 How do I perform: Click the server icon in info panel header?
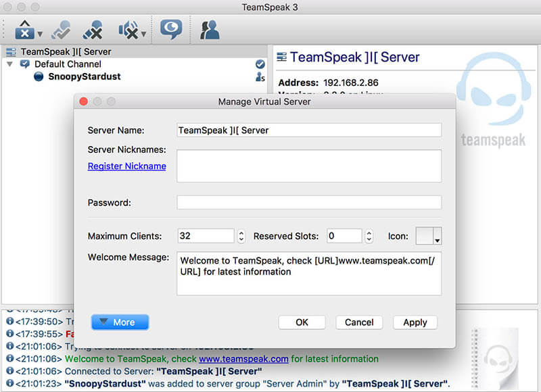(x=282, y=57)
